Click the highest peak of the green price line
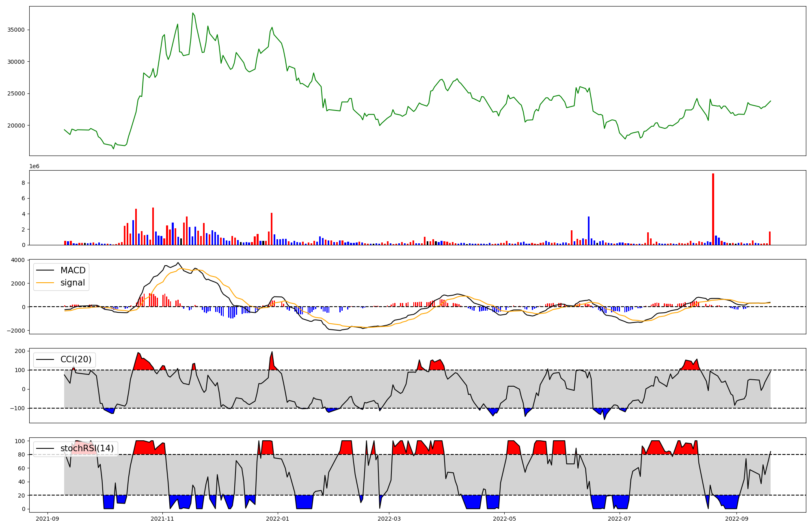This screenshot has height=528, width=812. (192, 13)
